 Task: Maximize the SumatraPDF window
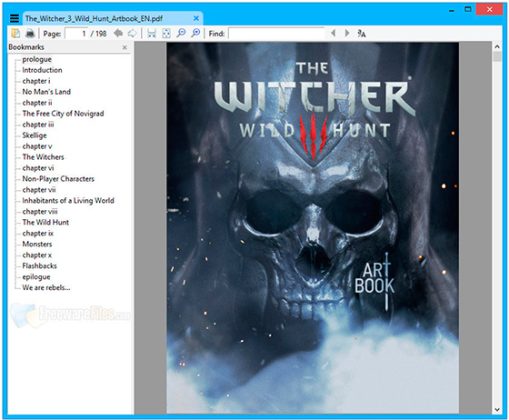click(468, 10)
